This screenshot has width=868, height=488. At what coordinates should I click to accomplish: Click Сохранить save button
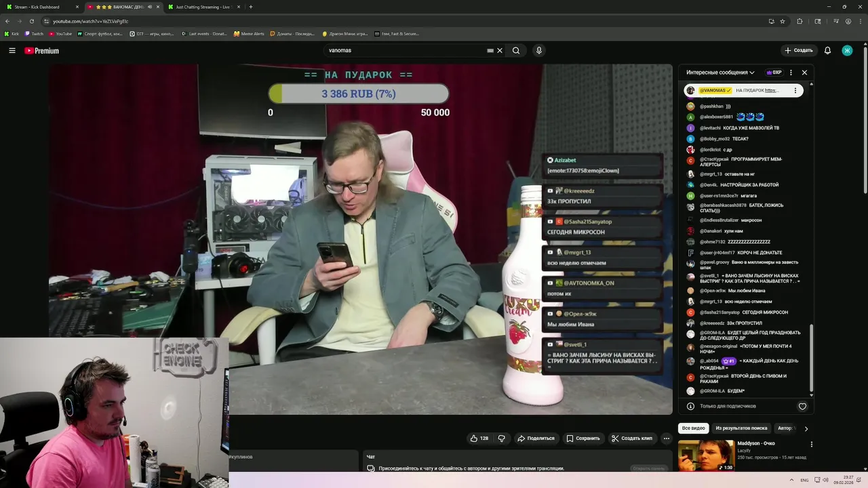583,438
